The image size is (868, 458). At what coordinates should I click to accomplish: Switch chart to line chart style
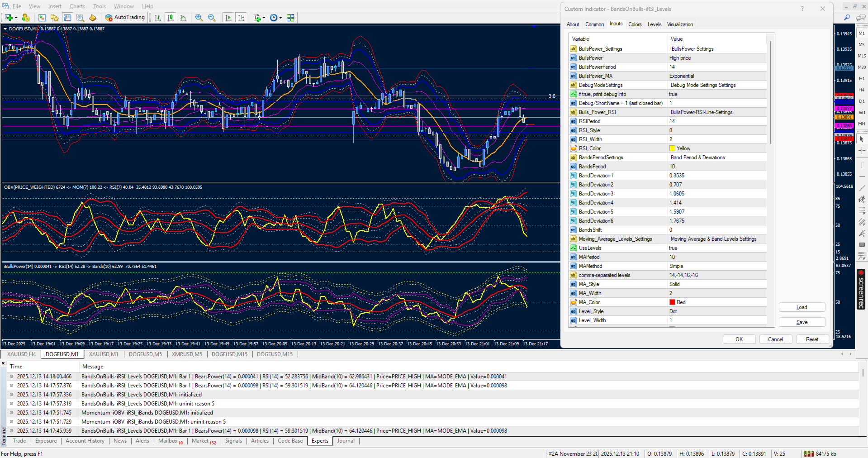(x=183, y=18)
